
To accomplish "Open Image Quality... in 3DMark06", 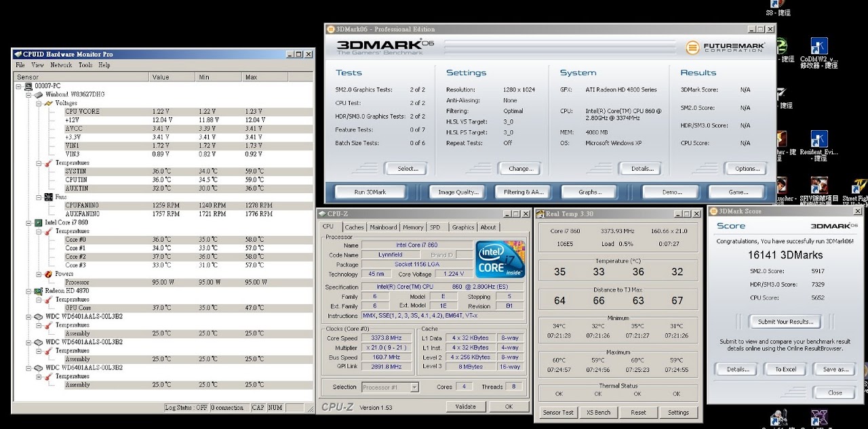I will 458,192.
